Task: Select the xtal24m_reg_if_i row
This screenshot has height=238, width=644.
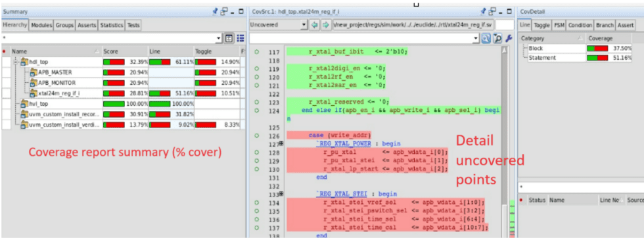Action: (124, 93)
